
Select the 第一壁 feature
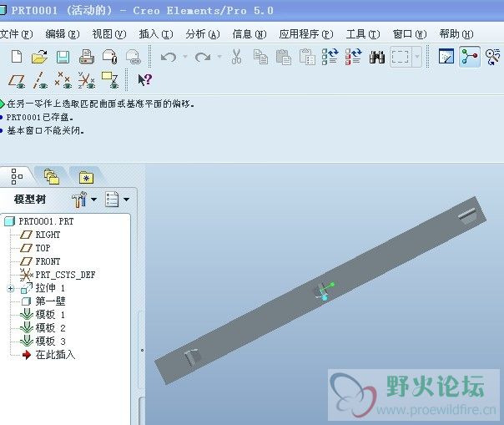(43, 301)
